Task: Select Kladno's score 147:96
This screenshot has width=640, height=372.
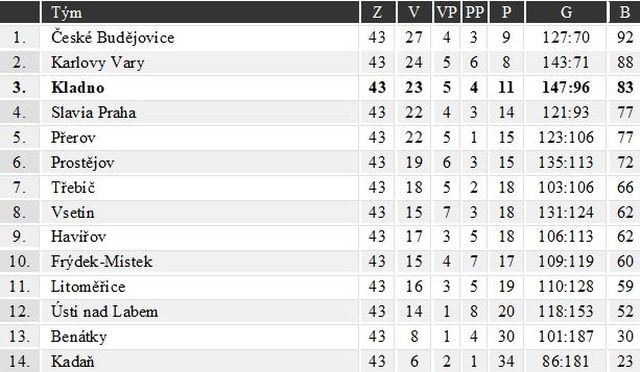Action: (566, 87)
